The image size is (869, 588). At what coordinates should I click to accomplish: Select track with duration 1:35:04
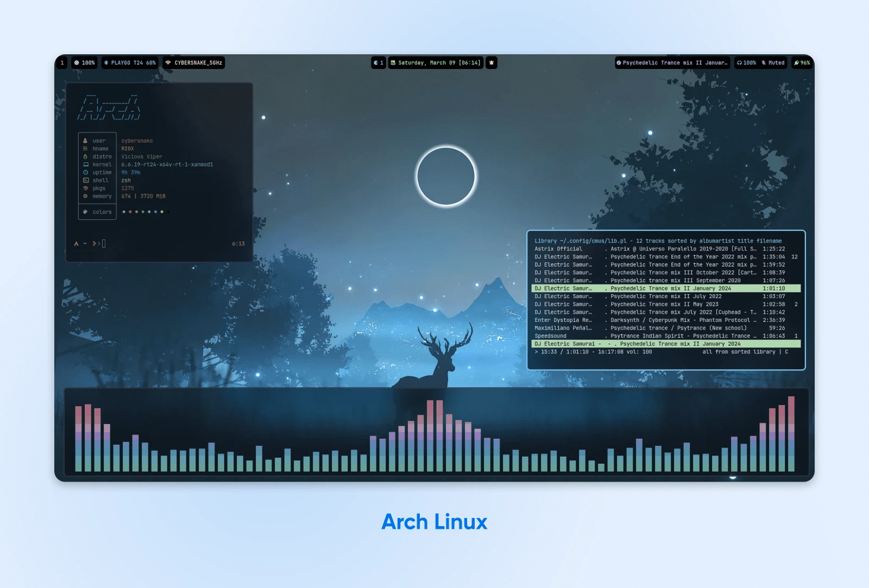tap(666, 257)
